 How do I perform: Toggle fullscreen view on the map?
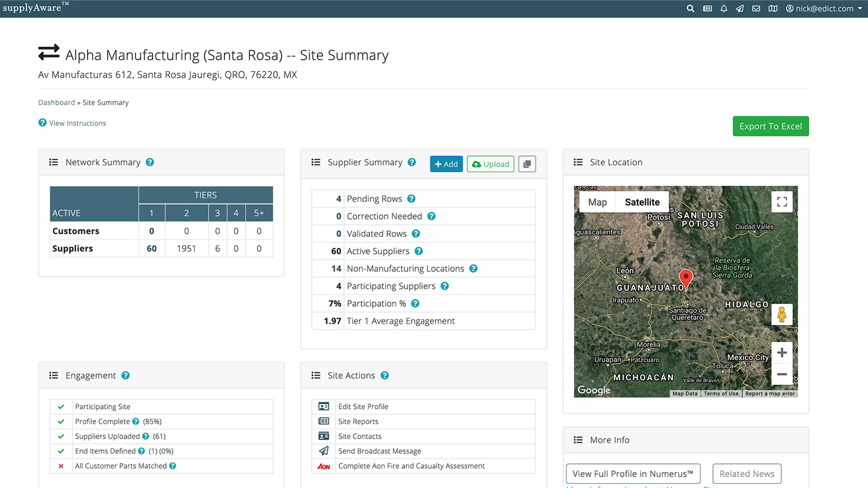pos(782,202)
